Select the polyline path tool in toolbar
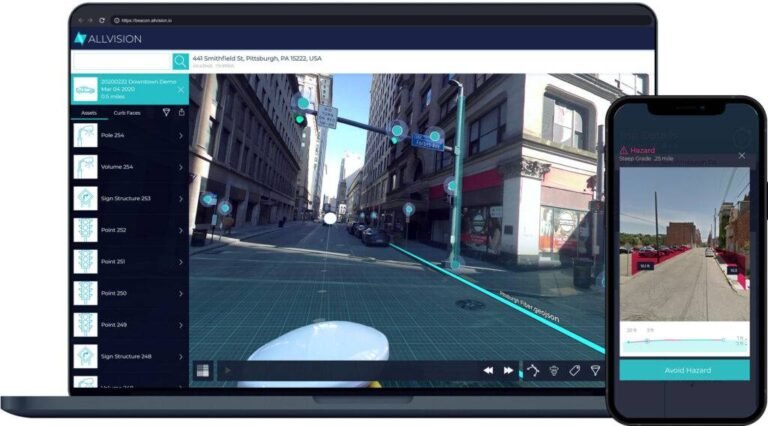Viewport: 768px width, 426px height. [533, 371]
